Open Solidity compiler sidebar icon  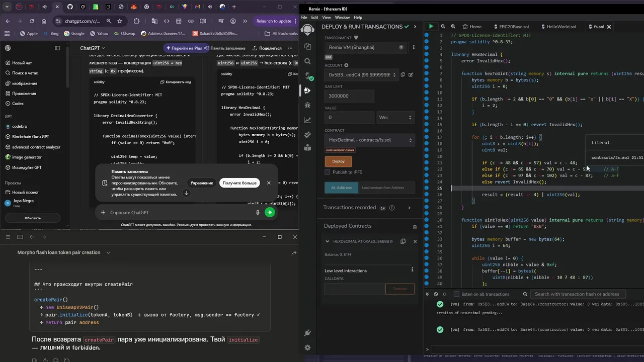click(307, 75)
